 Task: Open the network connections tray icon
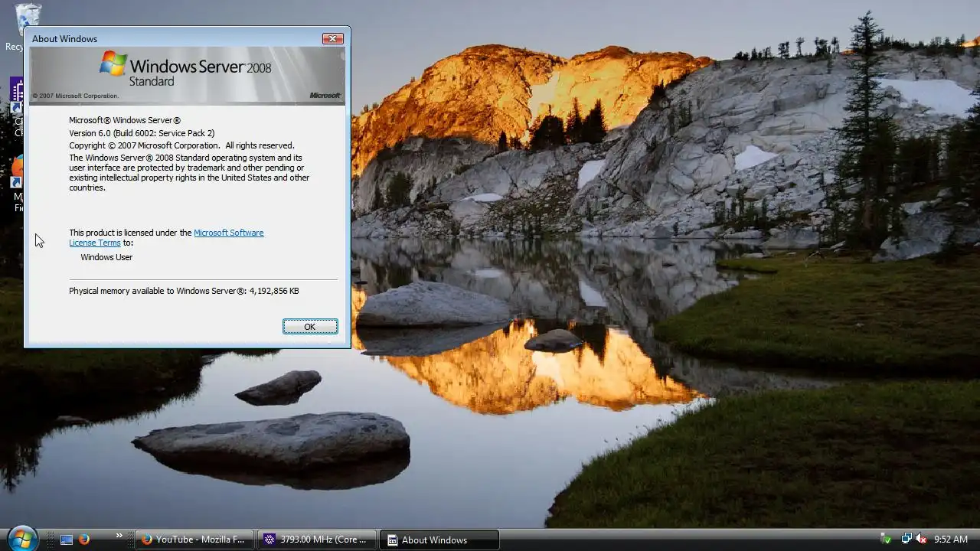(x=906, y=540)
